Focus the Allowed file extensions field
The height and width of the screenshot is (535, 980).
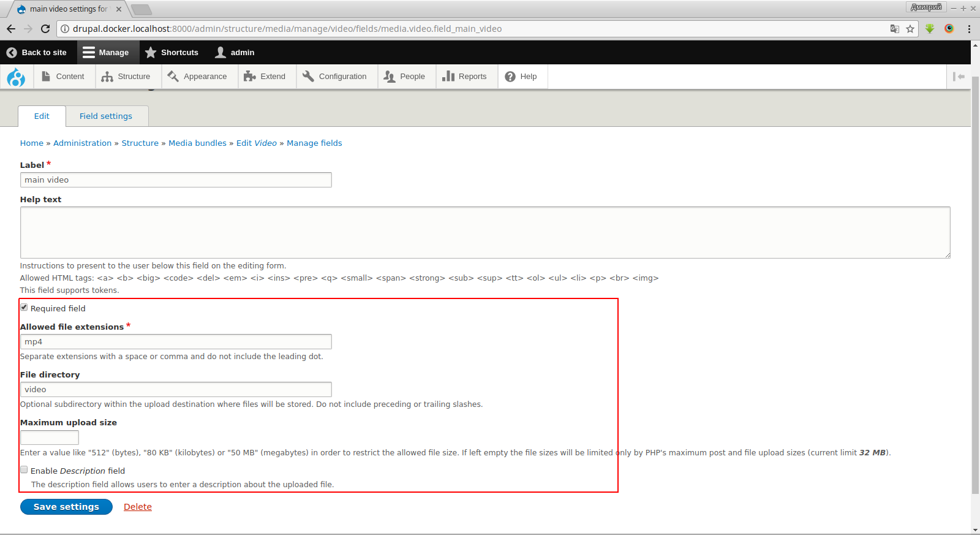pyautogui.click(x=176, y=341)
